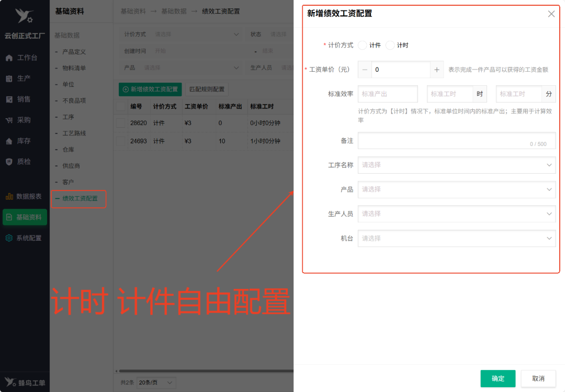
Task: Click the 数据报表 chart icon
Action: 9,197
